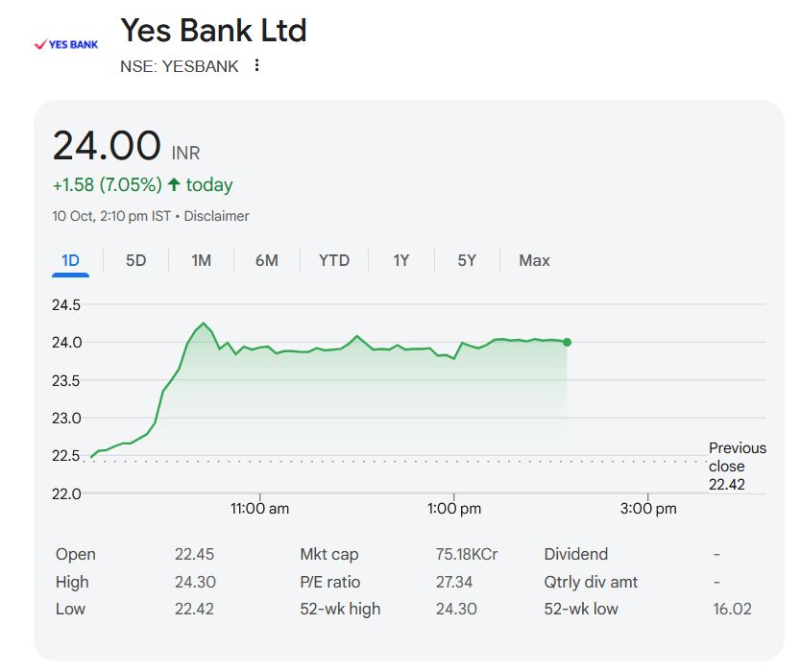Open the three-dot more options menu
This screenshot has height=672, width=801.
[x=256, y=65]
